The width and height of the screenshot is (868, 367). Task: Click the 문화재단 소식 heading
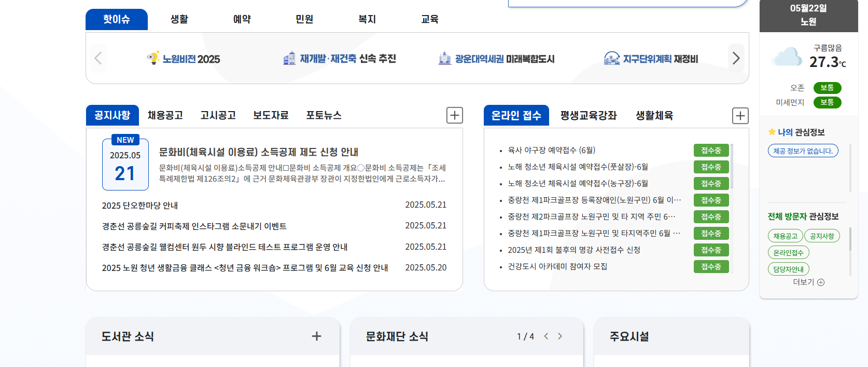(397, 336)
